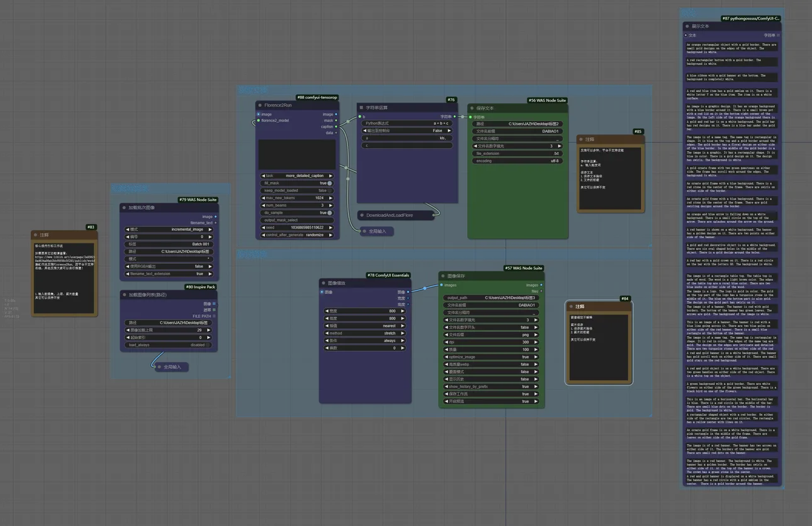Collapse the Florence2Run node via its title dot
Image resolution: width=812 pixels, height=526 pixels.
[x=260, y=105]
